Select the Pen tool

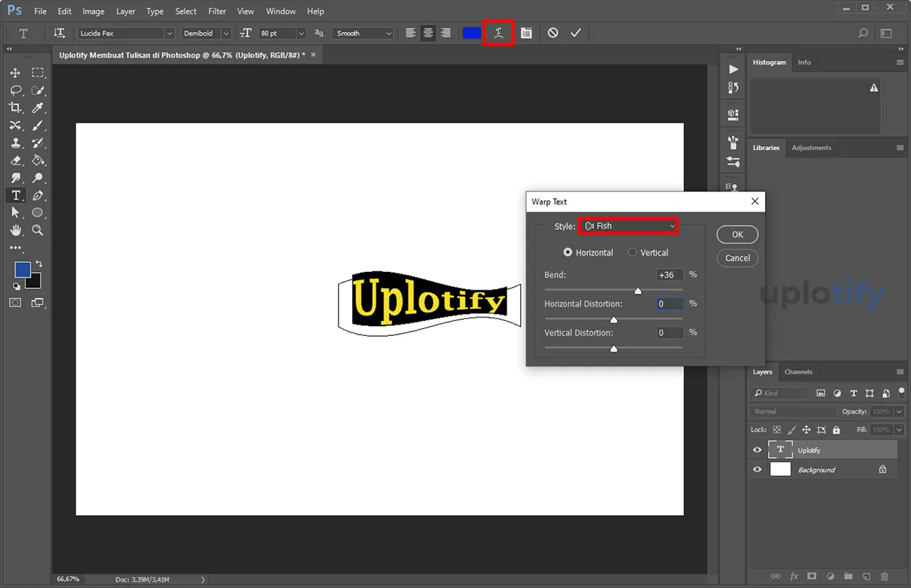pyautogui.click(x=38, y=195)
